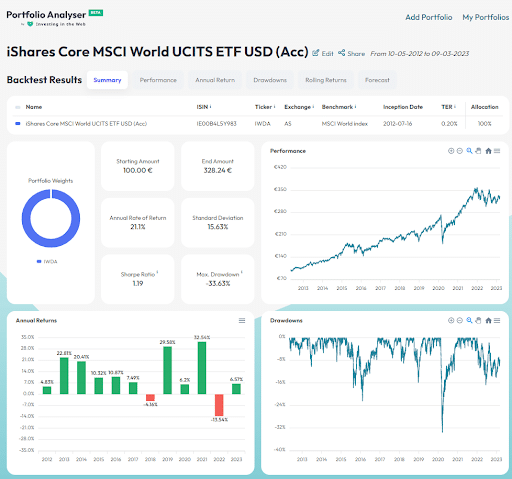The width and height of the screenshot is (512, 479).
Task: Open the Rolling Returns tab
Action: 326,80
